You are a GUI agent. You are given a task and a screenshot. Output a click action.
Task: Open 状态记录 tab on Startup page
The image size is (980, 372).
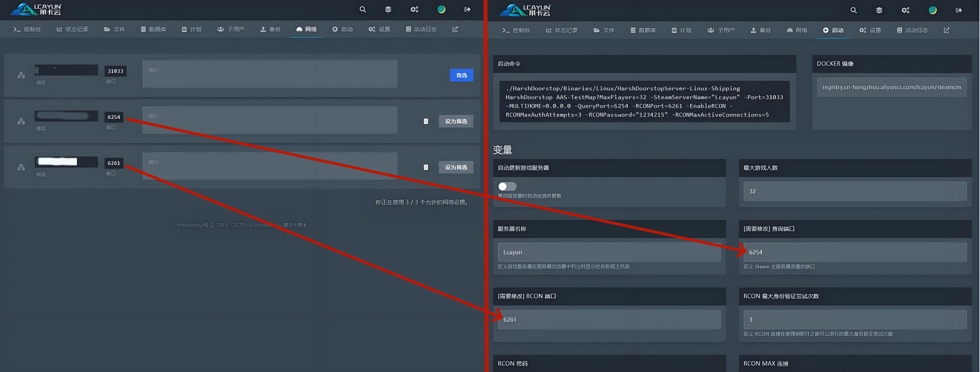coord(561,30)
